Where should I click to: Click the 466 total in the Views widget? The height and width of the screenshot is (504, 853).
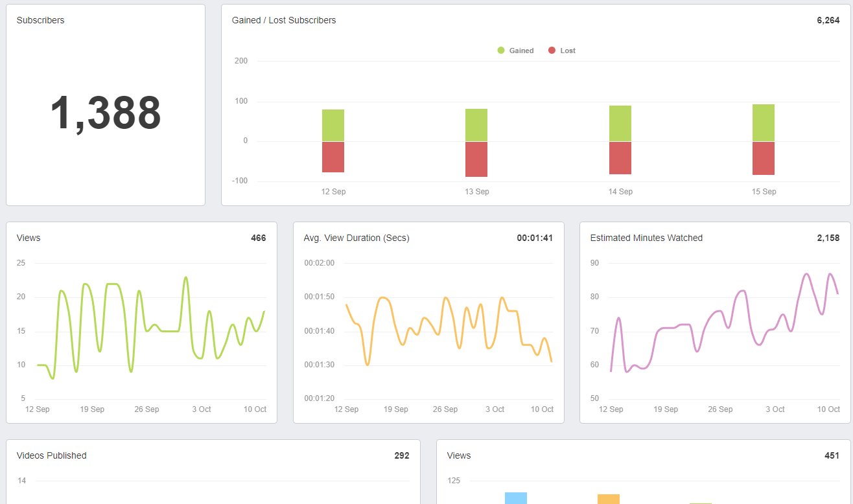(259, 238)
